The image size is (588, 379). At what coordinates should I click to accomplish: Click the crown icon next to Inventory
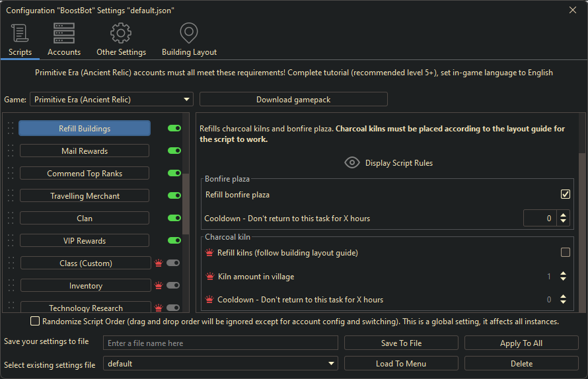159,286
